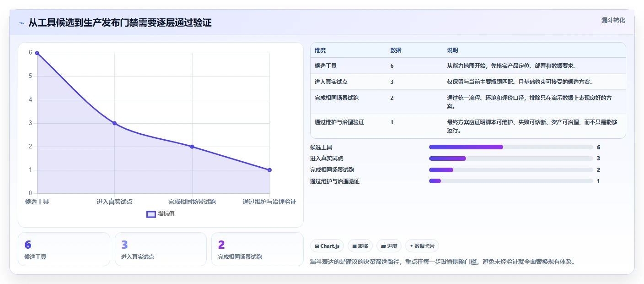644x284 pixels.
Task: Click the lightning icon beside the title
Action: [x=21, y=23]
